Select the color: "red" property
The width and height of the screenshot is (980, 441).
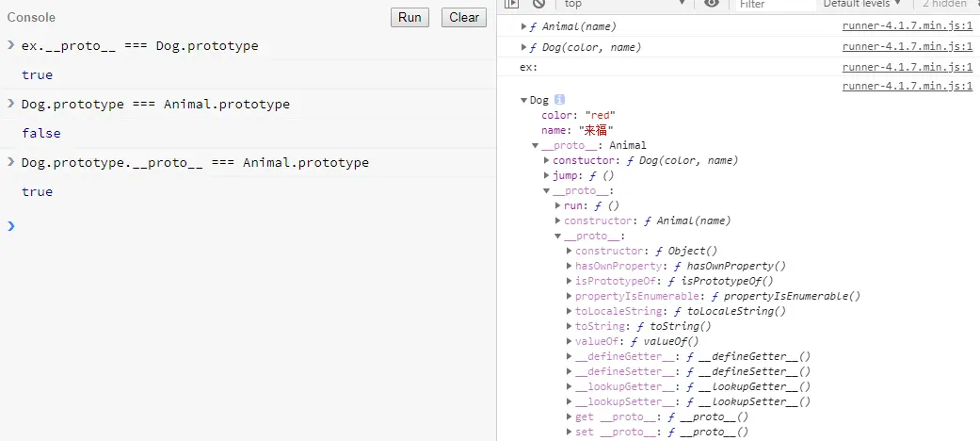pyautogui.click(x=578, y=115)
